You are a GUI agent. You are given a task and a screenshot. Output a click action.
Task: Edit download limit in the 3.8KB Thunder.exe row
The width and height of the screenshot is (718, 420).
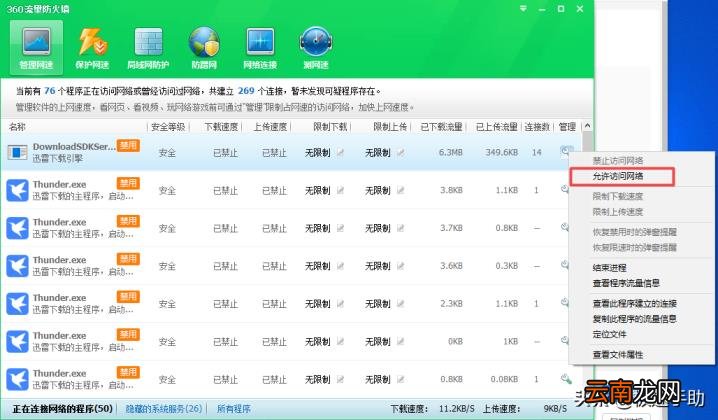tap(340, 190)
